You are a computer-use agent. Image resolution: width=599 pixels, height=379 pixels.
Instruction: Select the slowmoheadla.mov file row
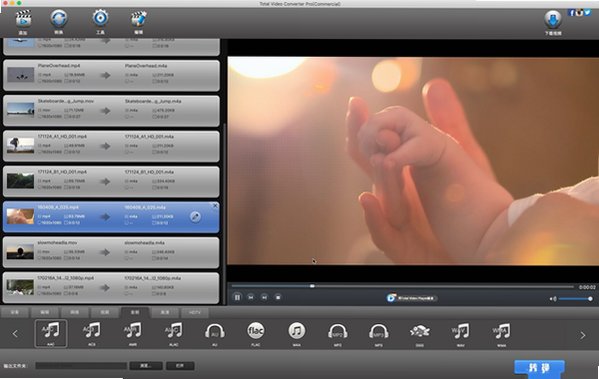(111, 253)
